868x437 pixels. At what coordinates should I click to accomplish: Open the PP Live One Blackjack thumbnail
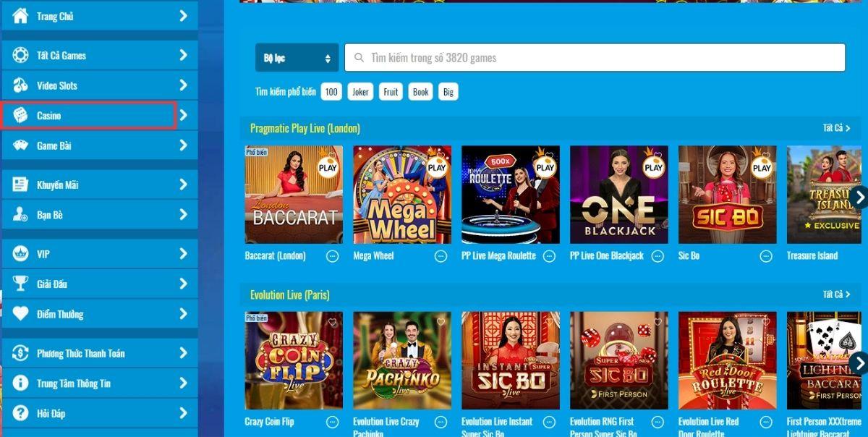click(619, 195)
